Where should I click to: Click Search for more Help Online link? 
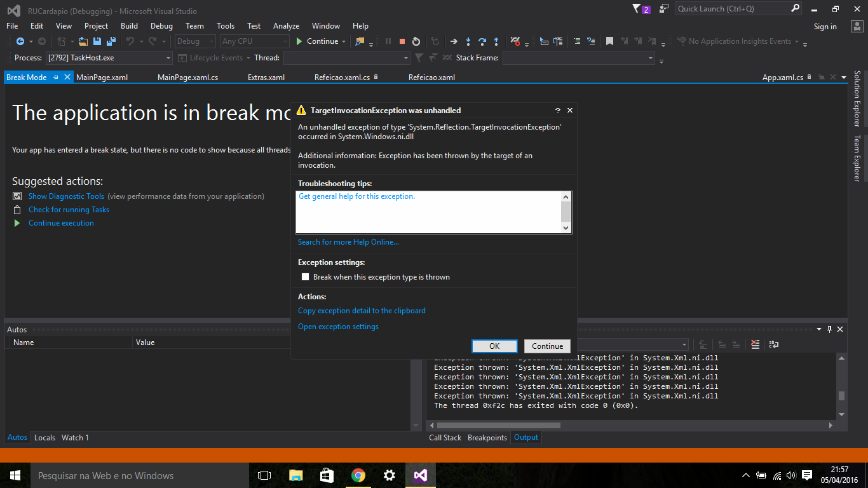pyautogui.click(x=348, y=242)
